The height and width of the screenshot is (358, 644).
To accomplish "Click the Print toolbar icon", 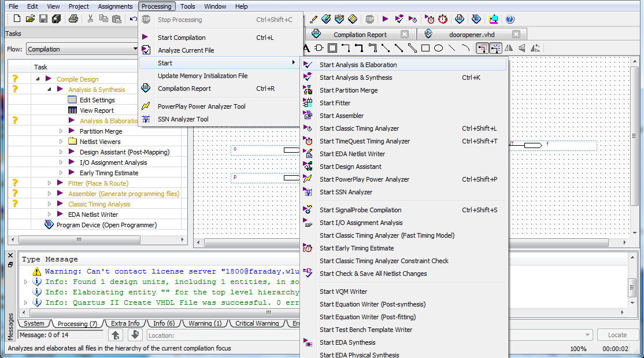I will point(73,19).
